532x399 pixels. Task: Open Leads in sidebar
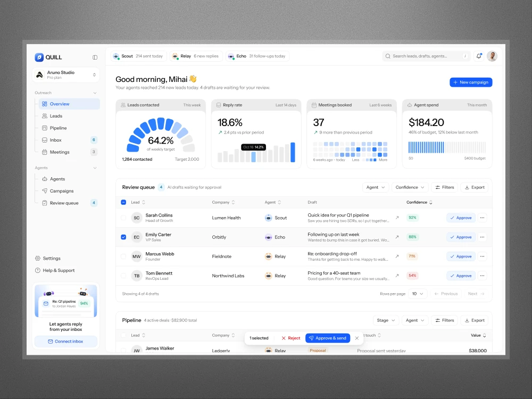[69, 116]
